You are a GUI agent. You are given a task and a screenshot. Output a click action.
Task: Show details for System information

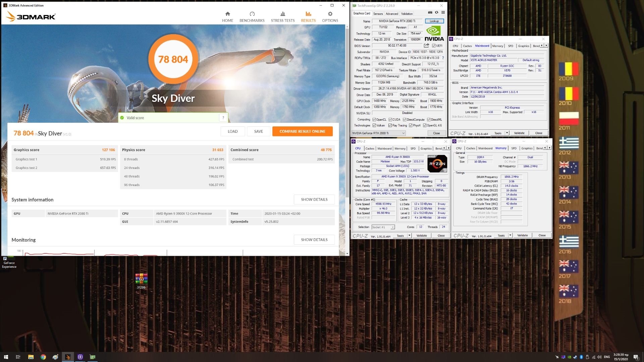click(x=314, y=199)
